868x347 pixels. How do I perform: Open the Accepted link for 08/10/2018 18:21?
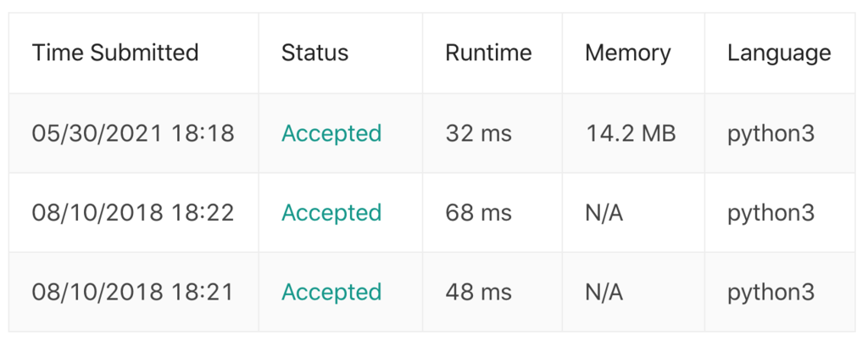coord(331,292)
